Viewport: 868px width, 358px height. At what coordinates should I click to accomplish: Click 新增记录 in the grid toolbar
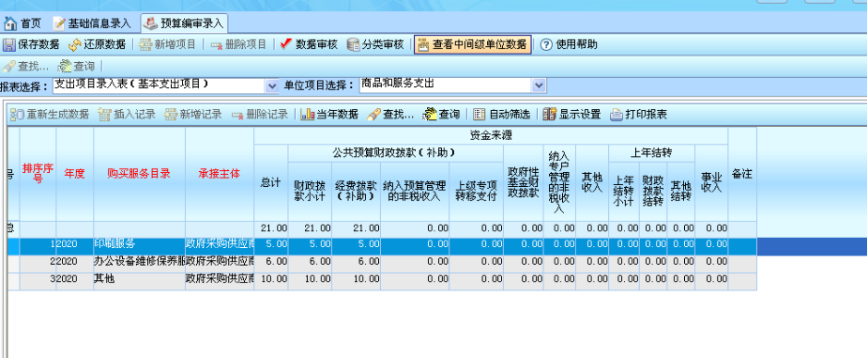pyautogui.click(x=192, y=114)
